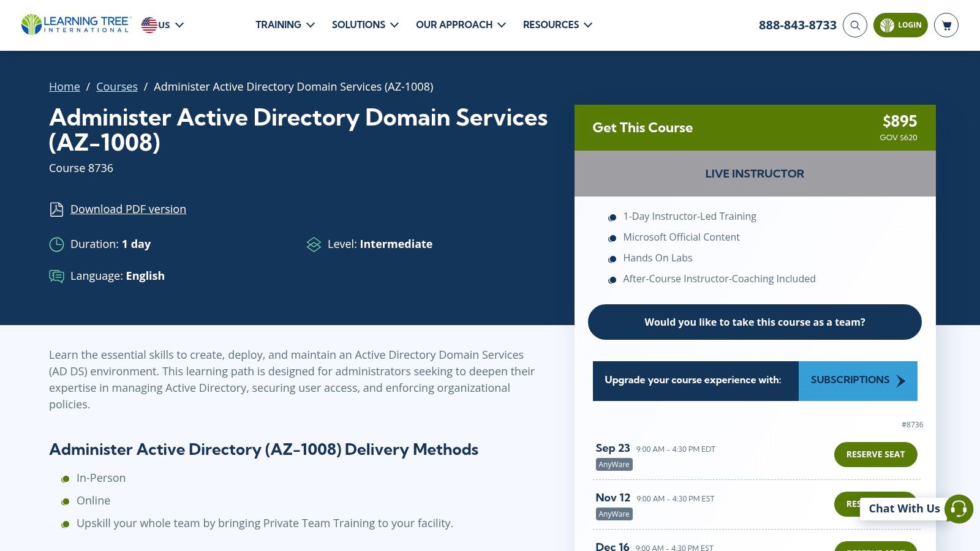Click the Learning Tree International logo
Viewport: 980px width, 551px height.
pyautogui.click(x=76, y=24)
